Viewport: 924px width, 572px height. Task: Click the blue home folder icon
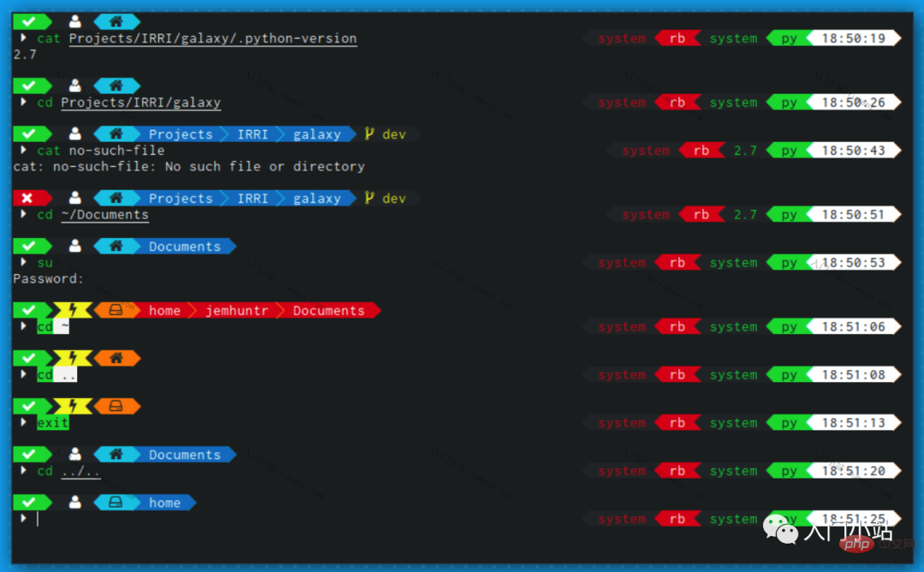coord(116,21)
